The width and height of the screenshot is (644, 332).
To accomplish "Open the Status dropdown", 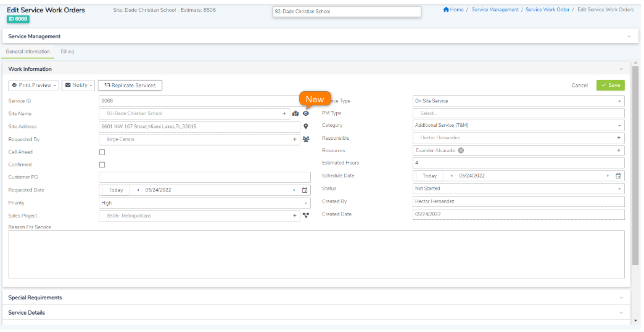I will point(518,188).
